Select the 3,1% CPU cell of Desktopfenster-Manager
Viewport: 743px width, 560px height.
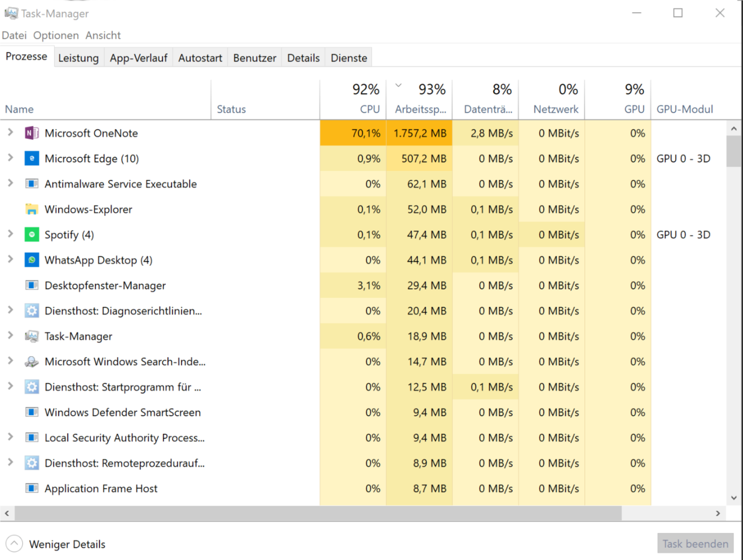tap(353, 286)
